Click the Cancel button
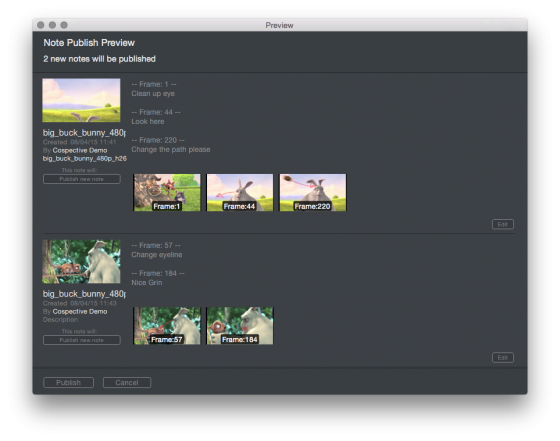The width and height of the screenshot is (560, 441). coord(127,382)
